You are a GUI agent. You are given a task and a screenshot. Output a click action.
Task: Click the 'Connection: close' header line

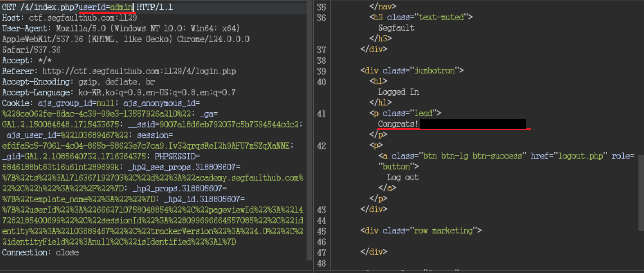tap(40, 253)
